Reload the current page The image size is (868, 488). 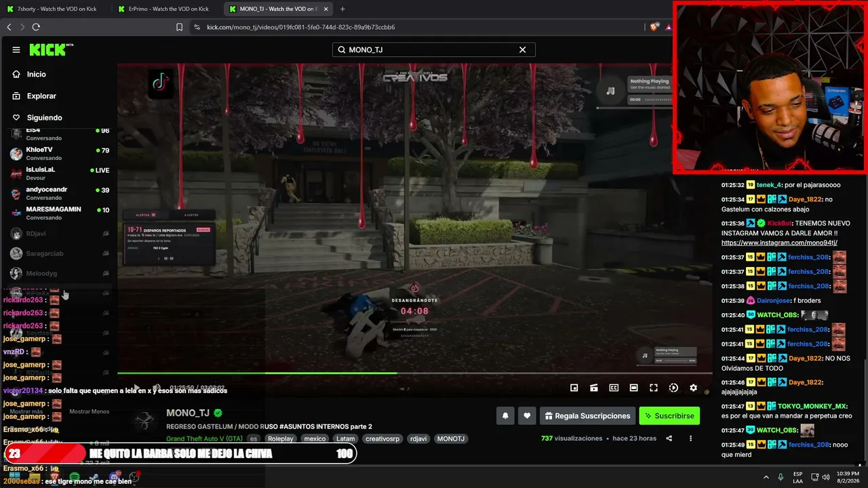36,27
